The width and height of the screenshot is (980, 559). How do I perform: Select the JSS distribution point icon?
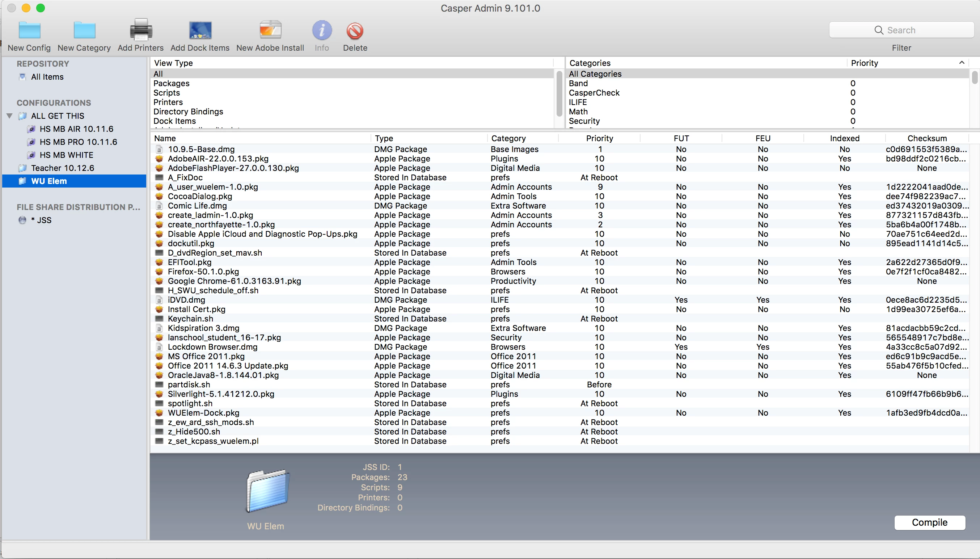click(22, 220)
